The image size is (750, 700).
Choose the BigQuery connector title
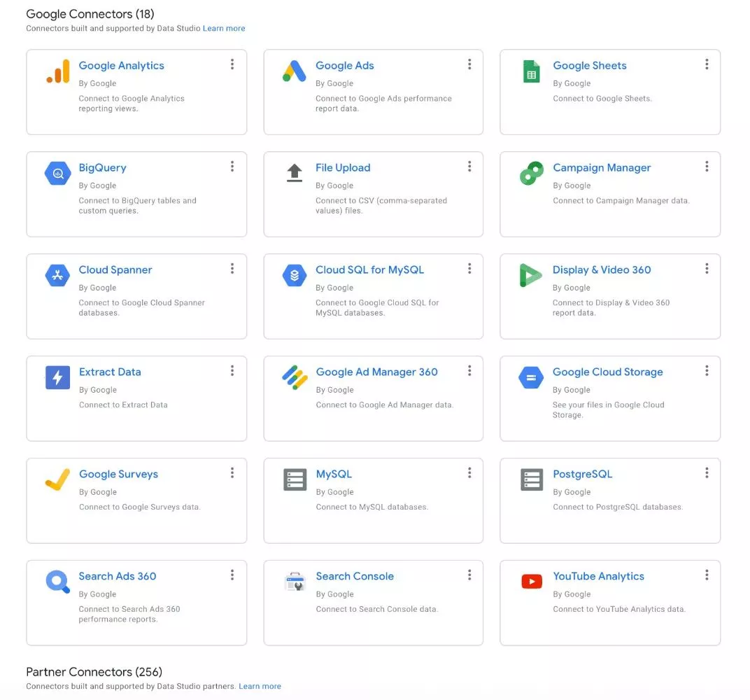102,168
